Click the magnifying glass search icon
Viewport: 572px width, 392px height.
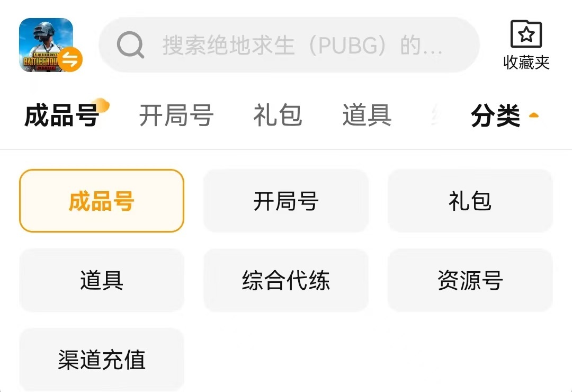click(130, 45)
